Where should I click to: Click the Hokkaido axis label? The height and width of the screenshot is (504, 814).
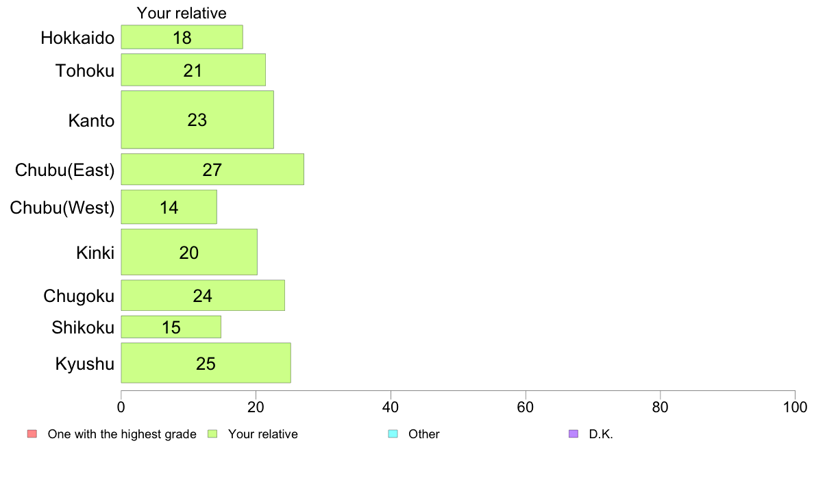[77, 38]
